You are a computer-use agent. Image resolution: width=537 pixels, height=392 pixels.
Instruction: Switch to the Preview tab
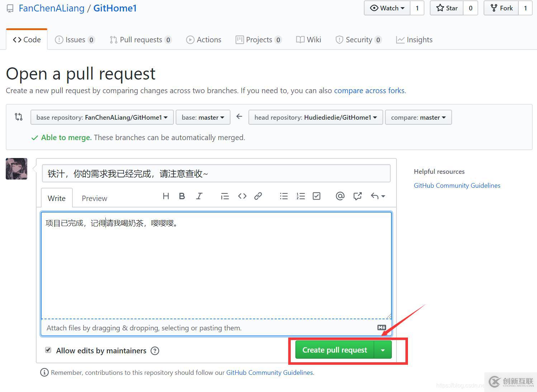tap(94, 198)
